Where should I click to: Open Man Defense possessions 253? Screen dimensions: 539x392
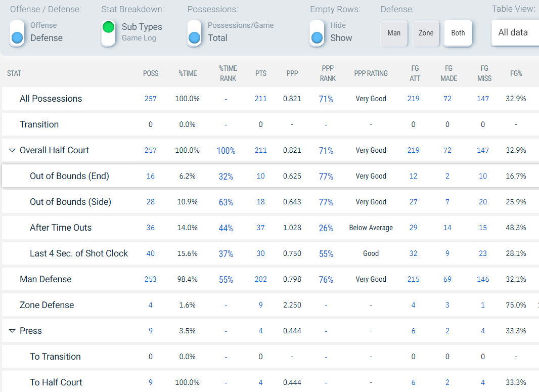click(151, 279)
